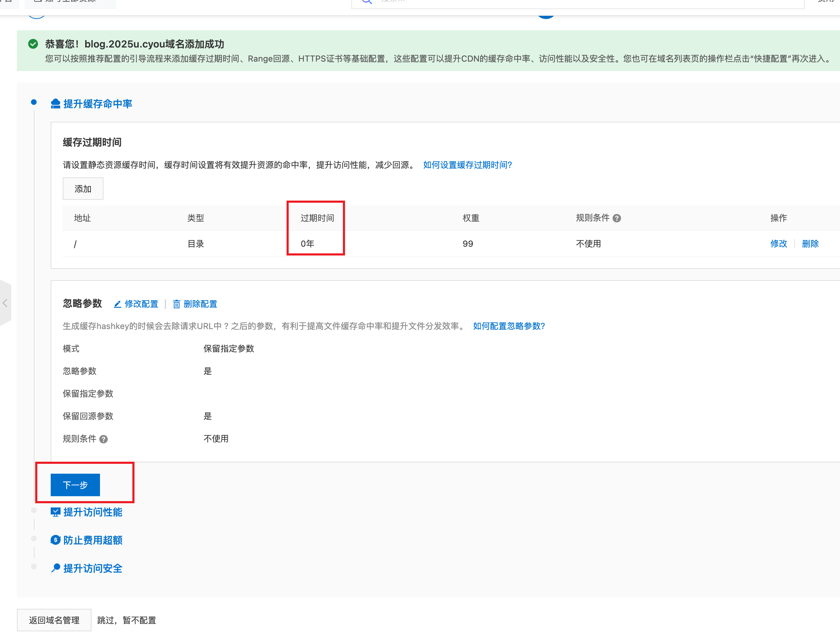Click 跳过，暂不配置 link
The image size is (840, 644).
(126, 620)
